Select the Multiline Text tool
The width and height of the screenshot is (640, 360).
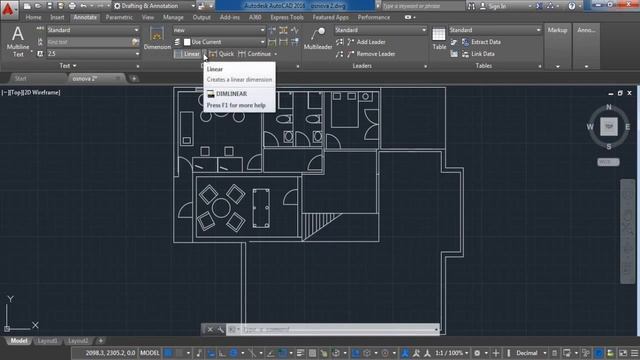tap(18, 42)
